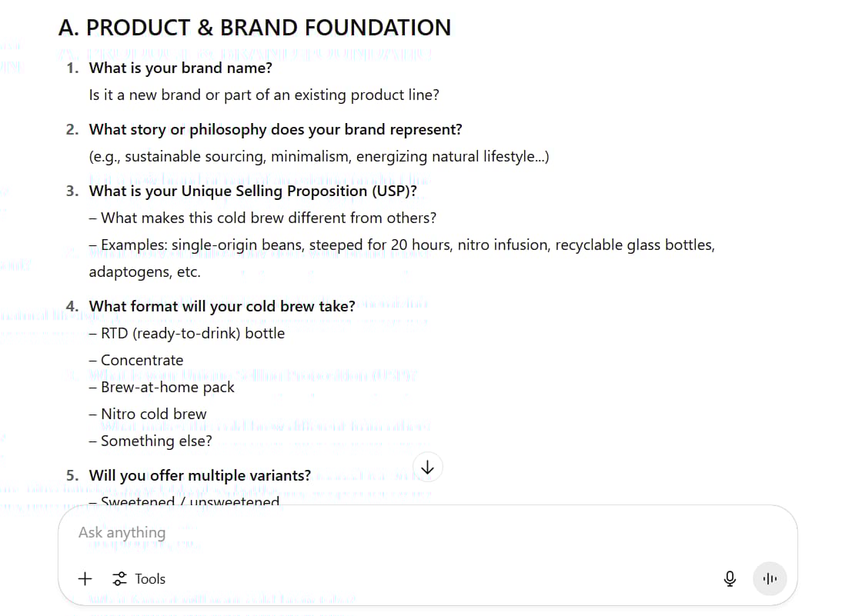Click the 'Brew-at-home pack' option line
This screenshot has width=862, height=616.
coord(162,388)
